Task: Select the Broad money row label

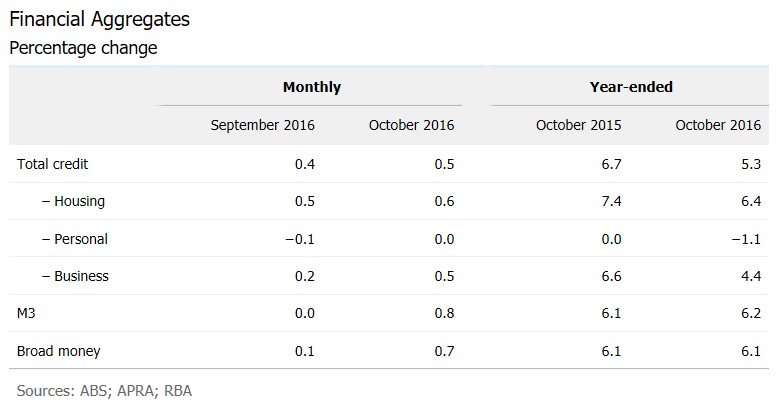Action: [59, 351]
